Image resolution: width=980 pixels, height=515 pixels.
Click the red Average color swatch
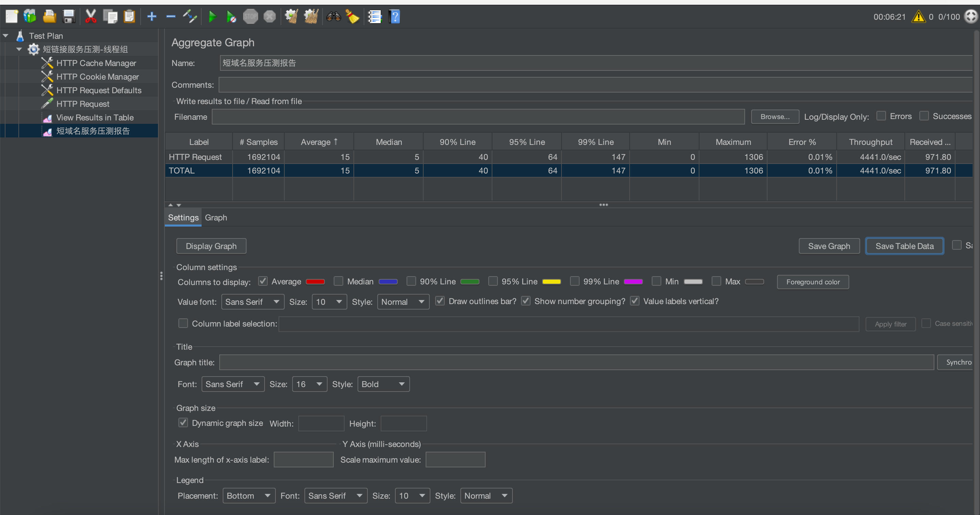coord(315,282)
